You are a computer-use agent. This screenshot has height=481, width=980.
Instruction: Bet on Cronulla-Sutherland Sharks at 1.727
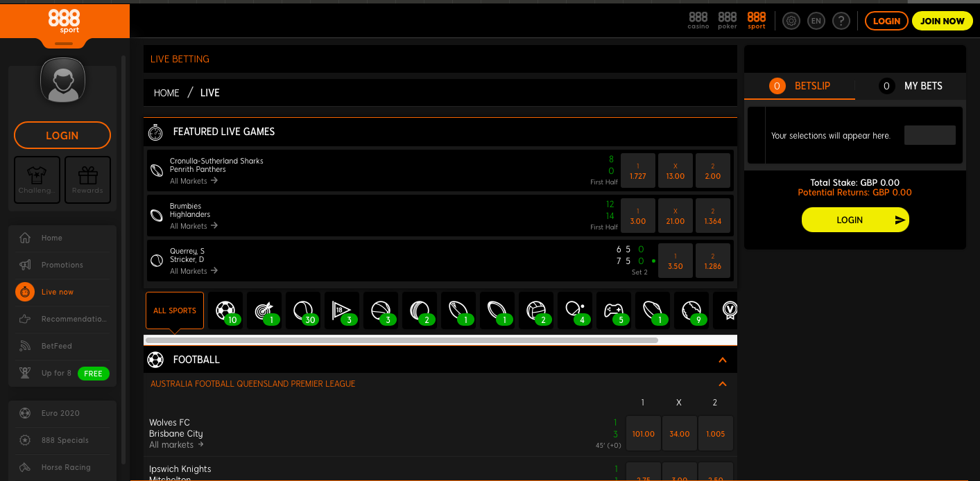(x=638, y=171)
